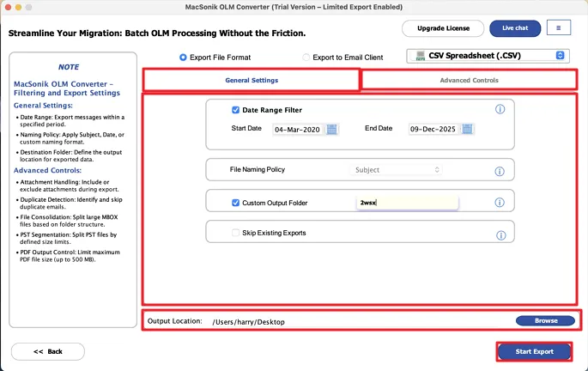Switch to the General Settings tab
Viewport: 588px width, 371px height.
coord(252,80)
